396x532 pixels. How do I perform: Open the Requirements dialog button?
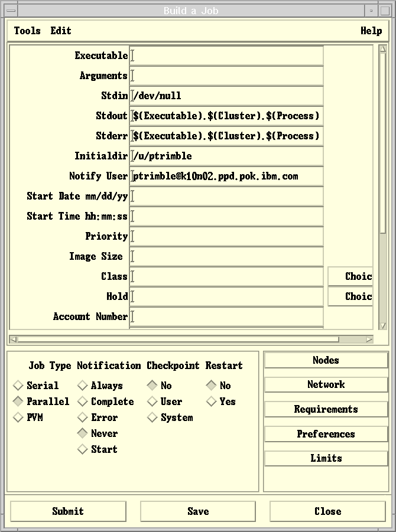click(326, 409)
